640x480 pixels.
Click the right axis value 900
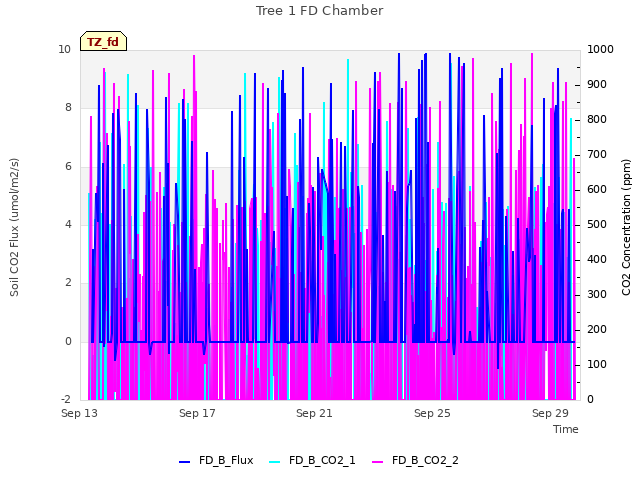pyautogui.click(x=597, y=84)
